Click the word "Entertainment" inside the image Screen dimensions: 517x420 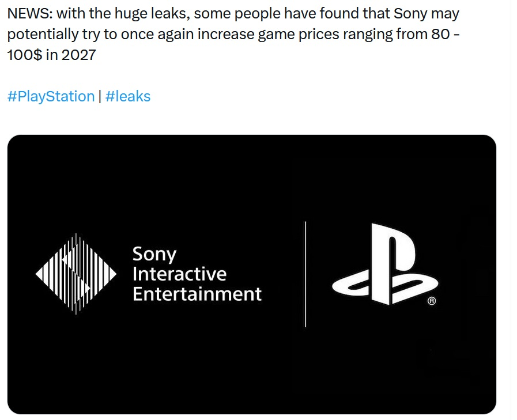click(197, 294)
